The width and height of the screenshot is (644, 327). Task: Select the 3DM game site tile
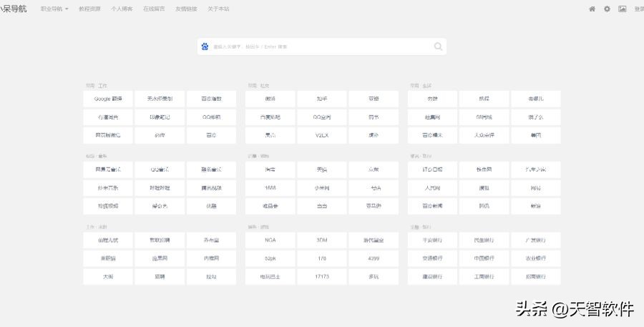[x=322, y=240]
